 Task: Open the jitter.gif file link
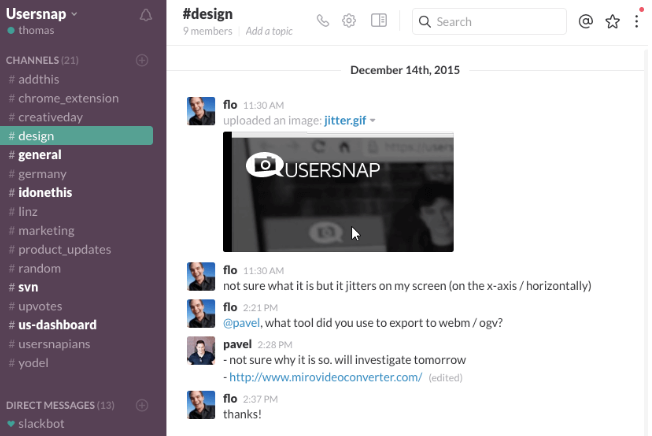click(345, 121)
